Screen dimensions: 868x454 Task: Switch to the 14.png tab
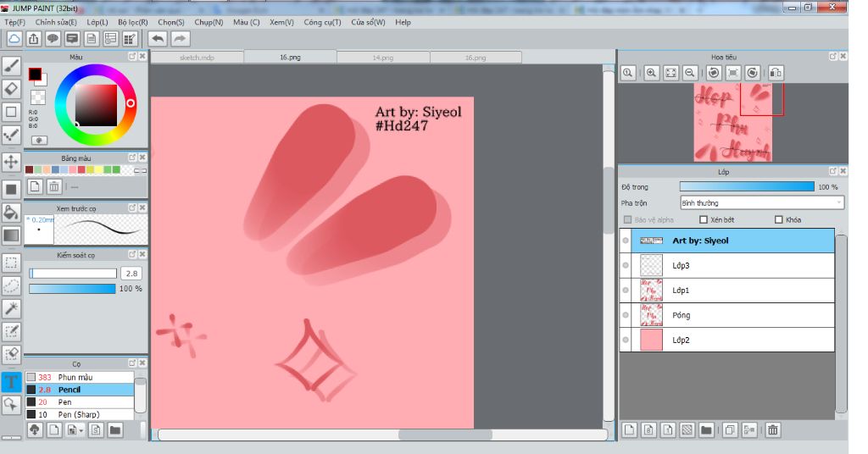pos(383,57)
